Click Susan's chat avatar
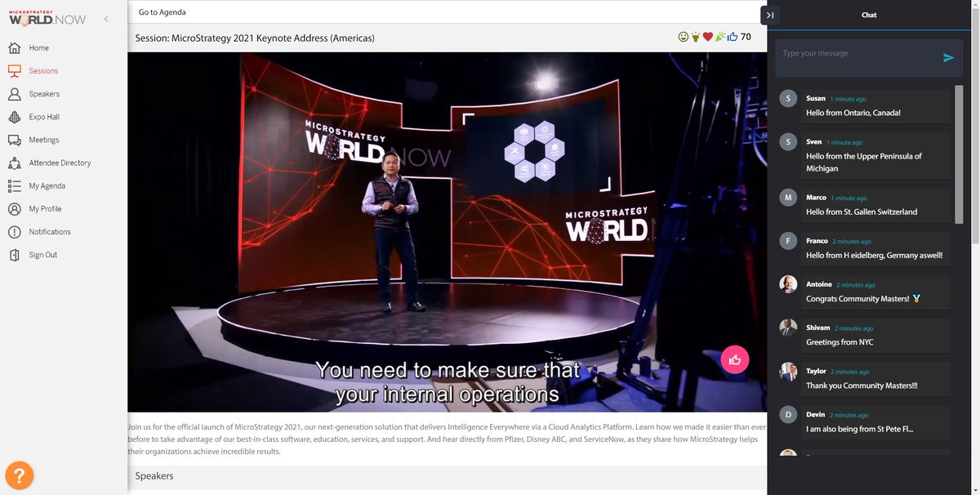The height and width of the screenshot is (495, 980). pyautogui.click(x=788, y=99)
